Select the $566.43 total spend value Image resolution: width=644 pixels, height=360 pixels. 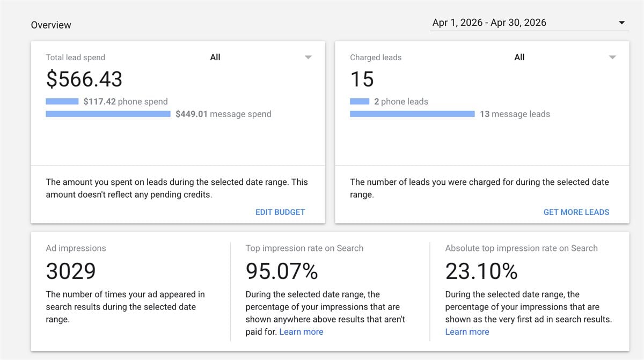pyautogui.click(x=84, y=79)
